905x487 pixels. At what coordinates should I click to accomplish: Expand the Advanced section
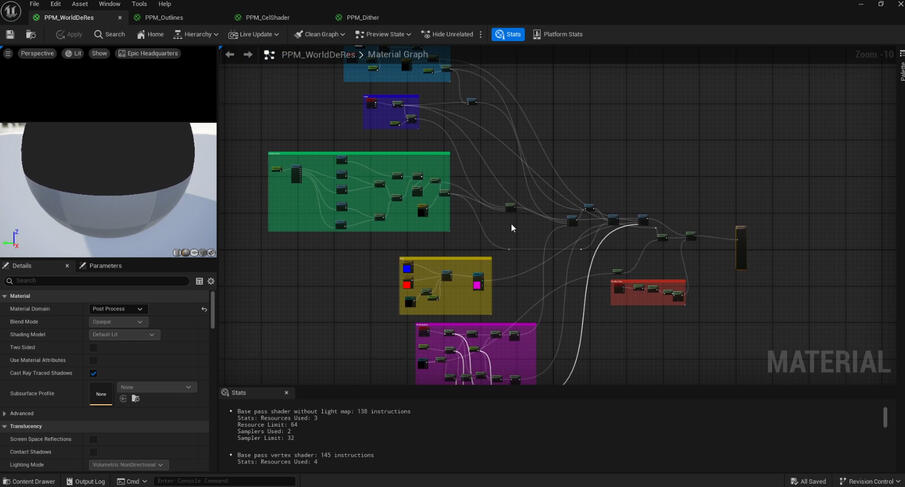tap(21, 413)
